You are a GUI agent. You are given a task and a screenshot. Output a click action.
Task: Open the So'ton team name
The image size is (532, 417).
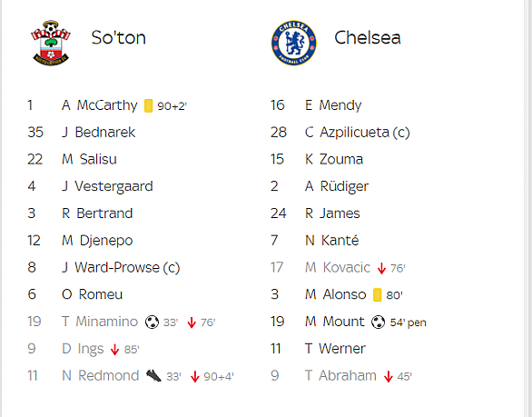(118, 37)
